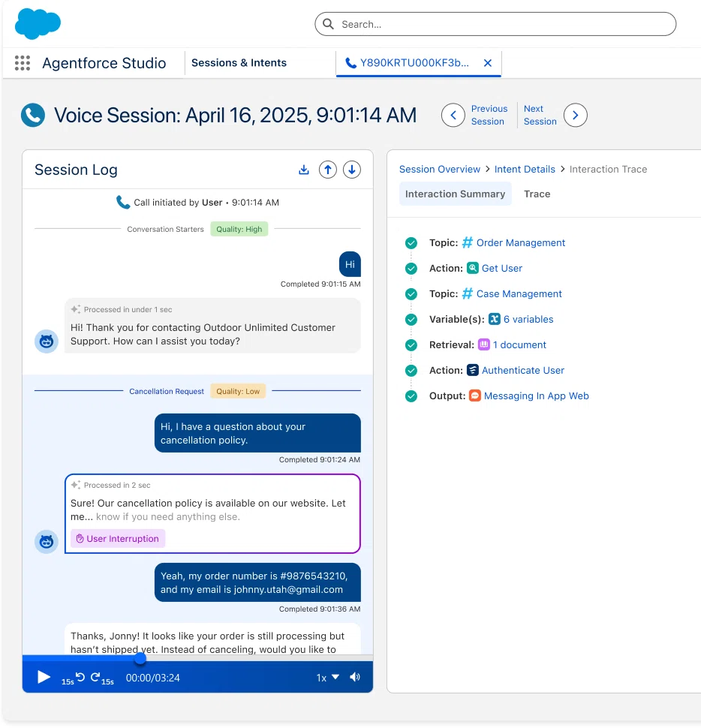The width and height of the screenshot is (701, 728).
Task: Click the Interaction Trace breadcrumb text
Action: point(608,169)
